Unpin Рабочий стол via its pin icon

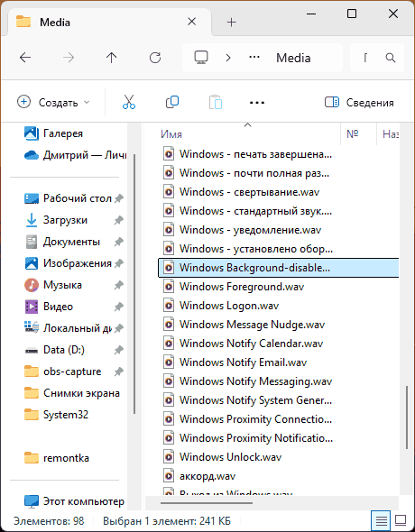point(118,198)
